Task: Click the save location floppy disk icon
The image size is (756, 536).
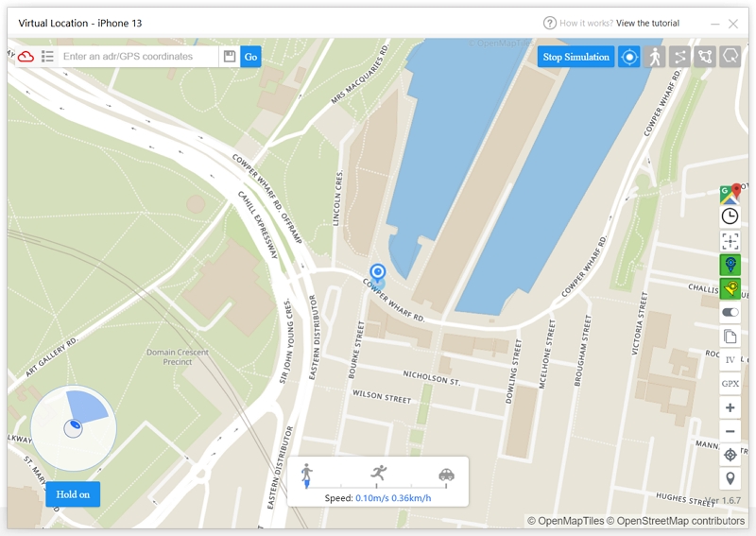Action: coord(230,57)
